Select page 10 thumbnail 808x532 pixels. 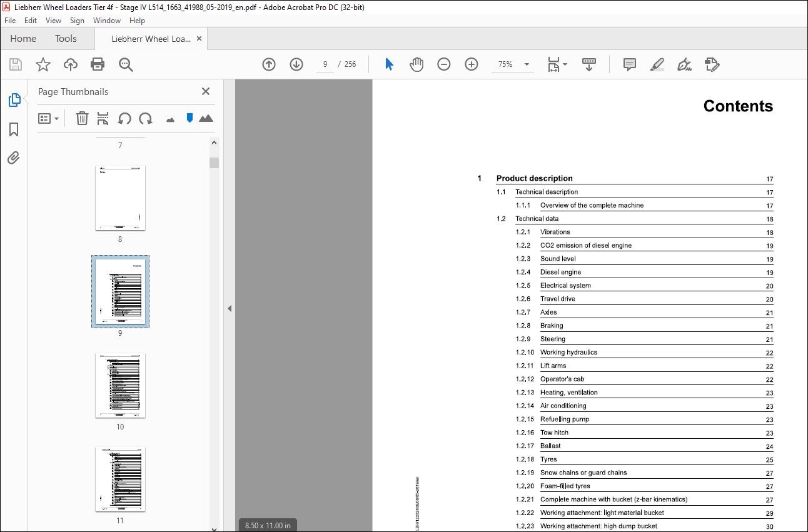(120, 386)
